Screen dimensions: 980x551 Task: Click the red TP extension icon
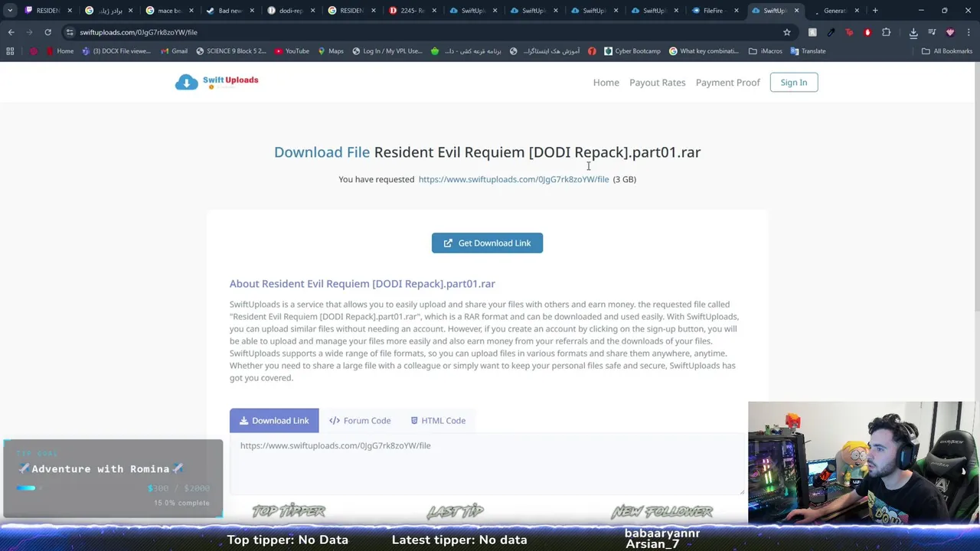(849, 32)
